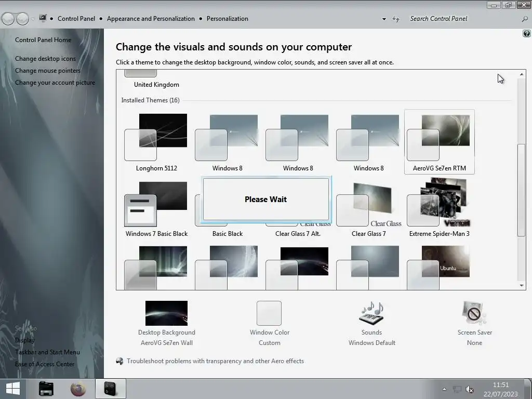The height and width of the screenshot is (399, 532).
Task: Open Change mouse pointers
Action: (47, 71)
